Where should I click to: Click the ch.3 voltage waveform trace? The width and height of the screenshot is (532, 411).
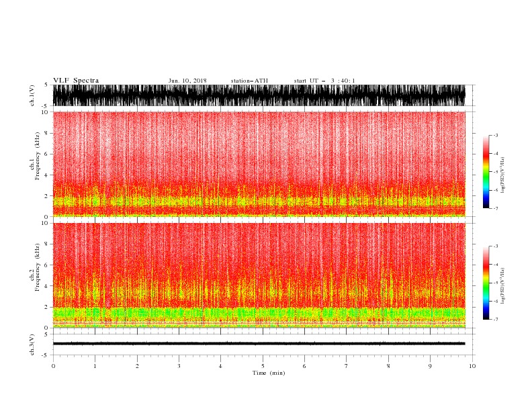click(259, 344)
